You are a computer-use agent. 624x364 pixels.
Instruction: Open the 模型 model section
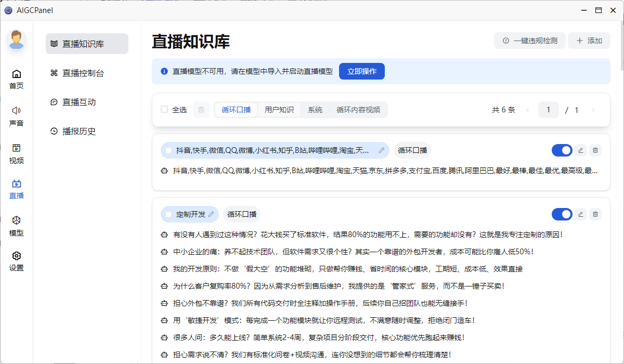click(x=17, y=226)
